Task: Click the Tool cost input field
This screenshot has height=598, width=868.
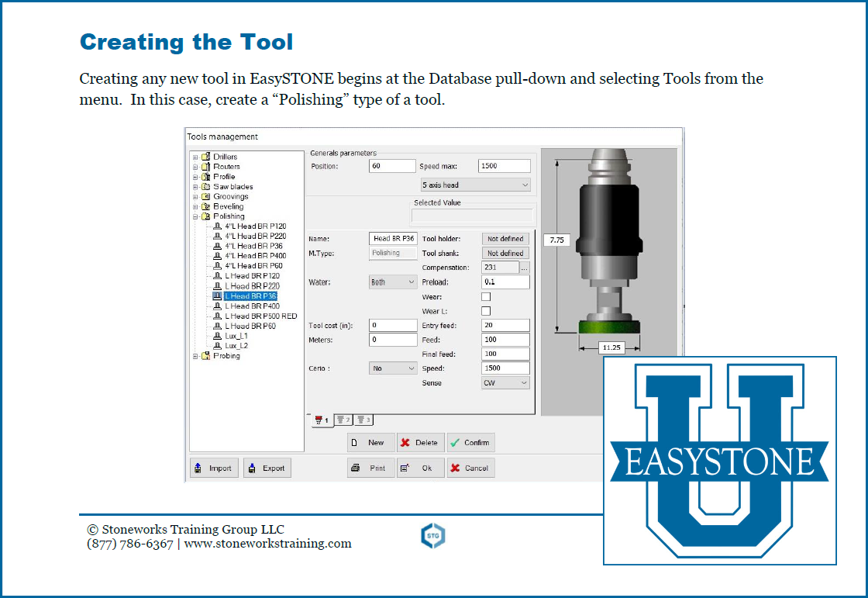Action: coord(393,325)
